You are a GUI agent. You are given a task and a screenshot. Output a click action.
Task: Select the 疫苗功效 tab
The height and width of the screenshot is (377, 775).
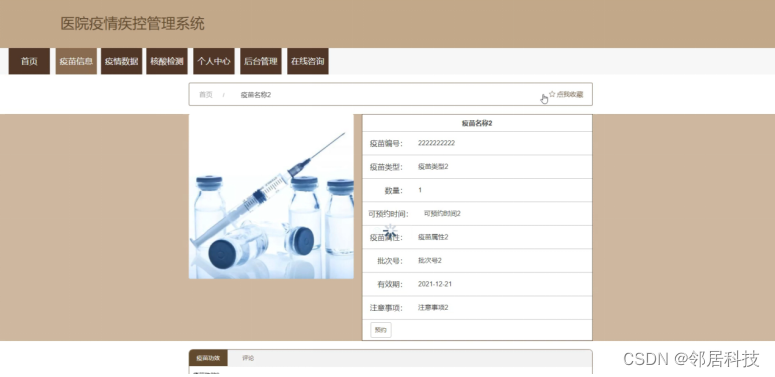pyautogui.click(x=208, y=358)
